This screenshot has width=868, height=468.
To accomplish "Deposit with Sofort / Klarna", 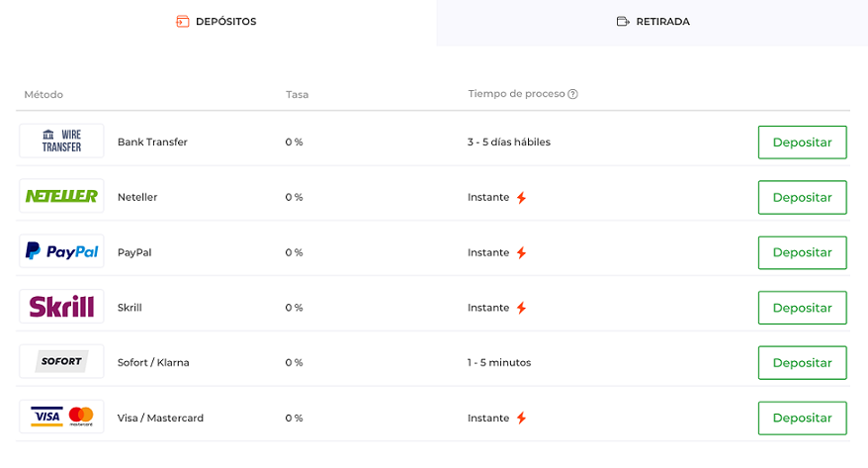I will (802, 363).
